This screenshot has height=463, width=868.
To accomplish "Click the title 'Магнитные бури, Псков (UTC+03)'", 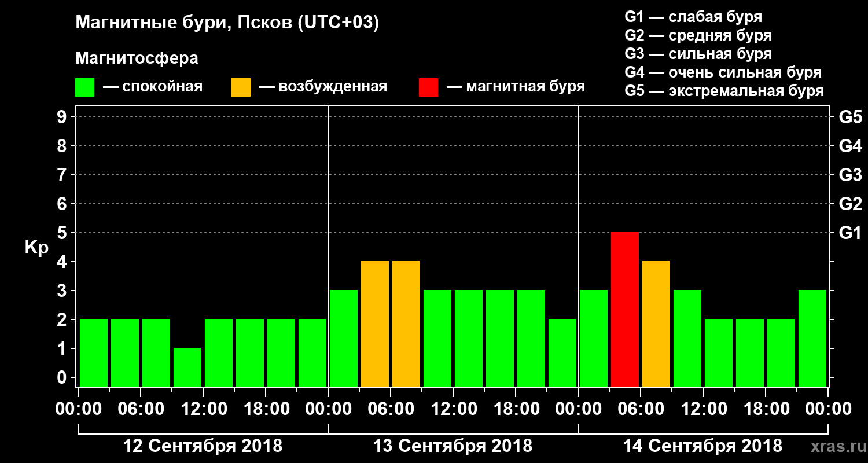I will tap(227, 23).
